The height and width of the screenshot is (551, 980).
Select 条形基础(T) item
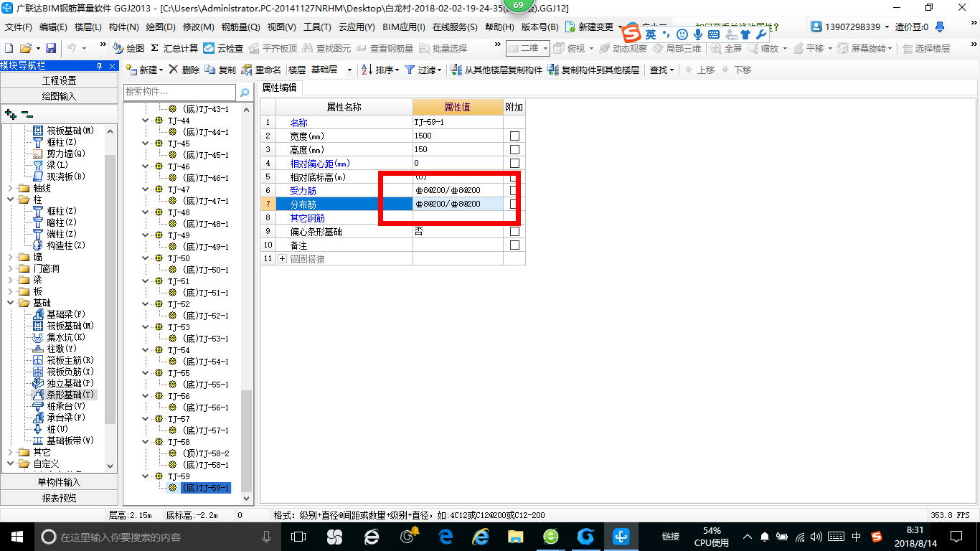click(x=63, y=395)
